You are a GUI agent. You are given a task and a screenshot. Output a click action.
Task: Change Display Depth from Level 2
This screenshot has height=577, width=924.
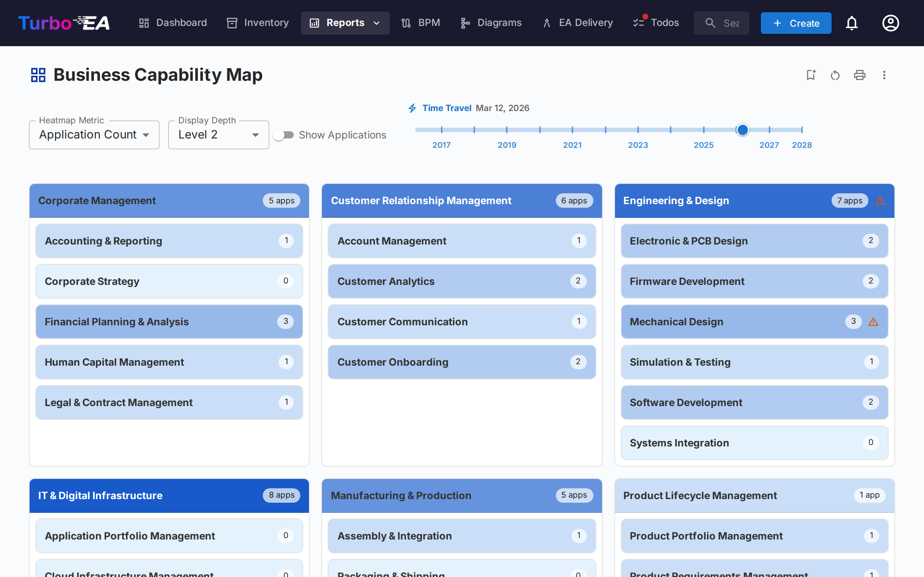(218, 134)
